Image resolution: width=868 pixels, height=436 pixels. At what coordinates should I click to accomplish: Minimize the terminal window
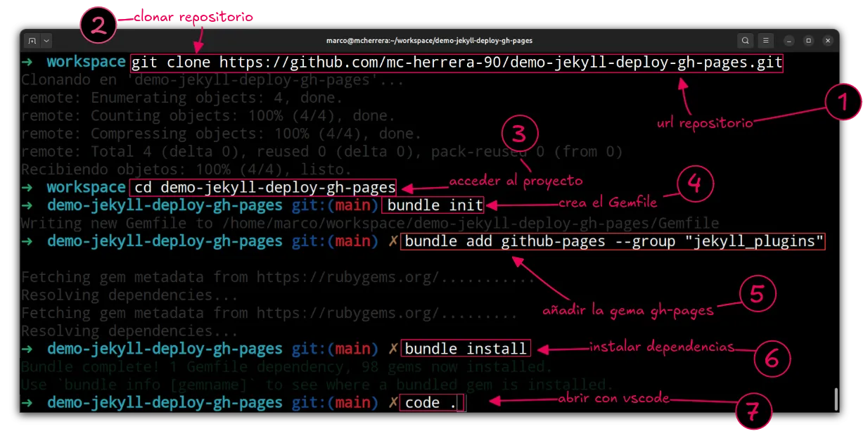(789, 40)
